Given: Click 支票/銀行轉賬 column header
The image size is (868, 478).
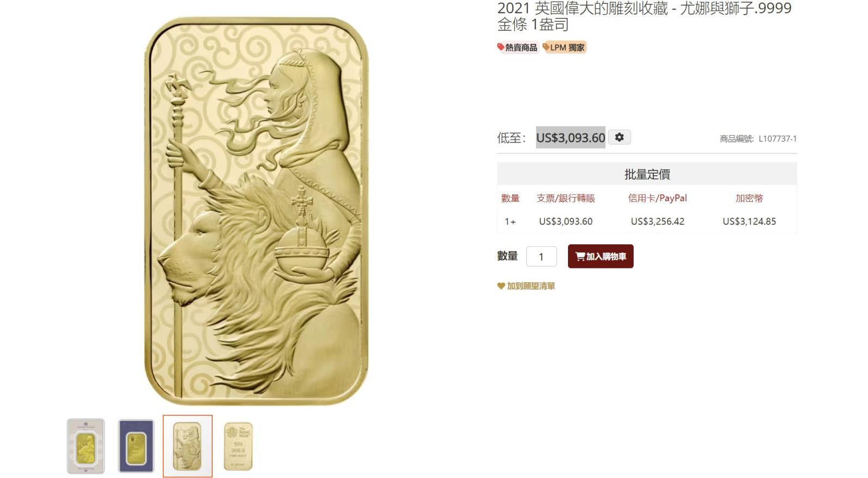Looking at the screenshot, I should click(566, 198).
